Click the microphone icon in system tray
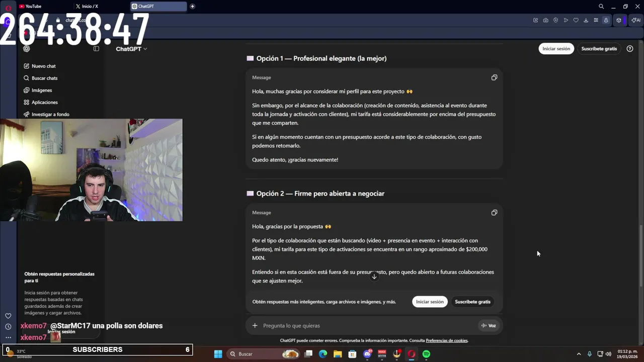 tap(589, 354)
